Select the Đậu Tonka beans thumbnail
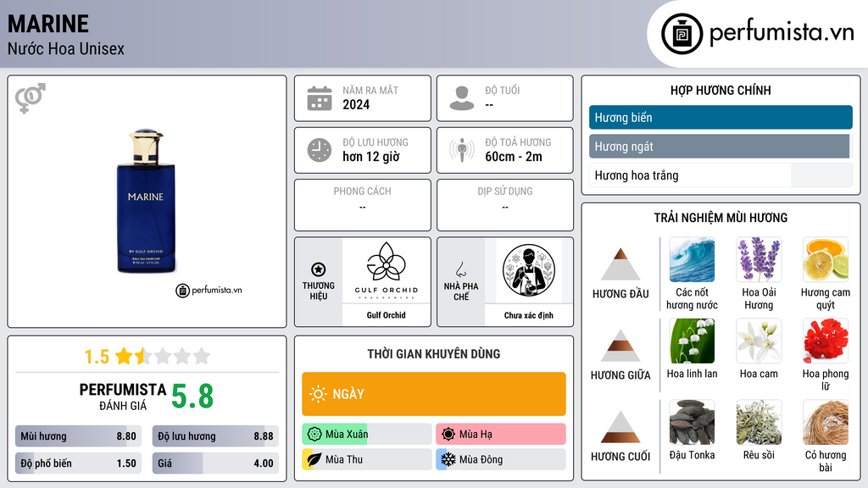868x488 pixels. pos(692,422)
